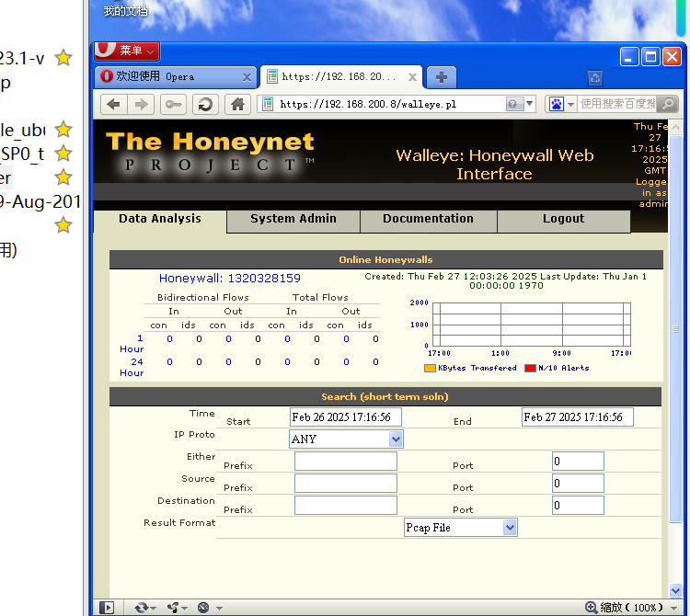The height and width of the screenshot is (616, 690).
Task: Click the Destination Port input field
Action: (578, 505)
